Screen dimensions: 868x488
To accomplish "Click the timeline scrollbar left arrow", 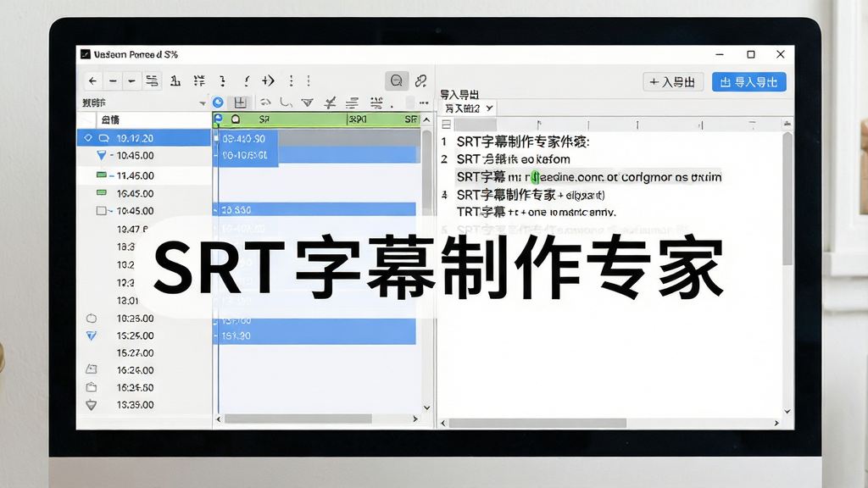I will tap(218, 419).
